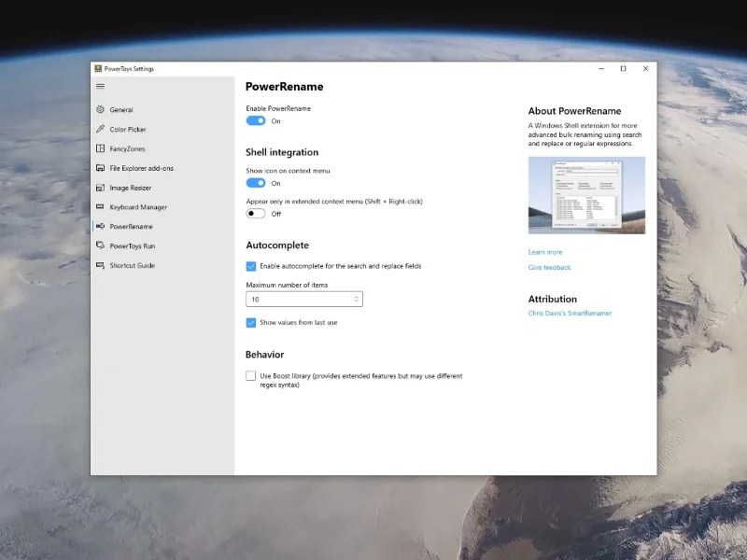The image size is (747, 560).
Task: Uncheck Show values from last use
Action: click(x=251, y=322)
